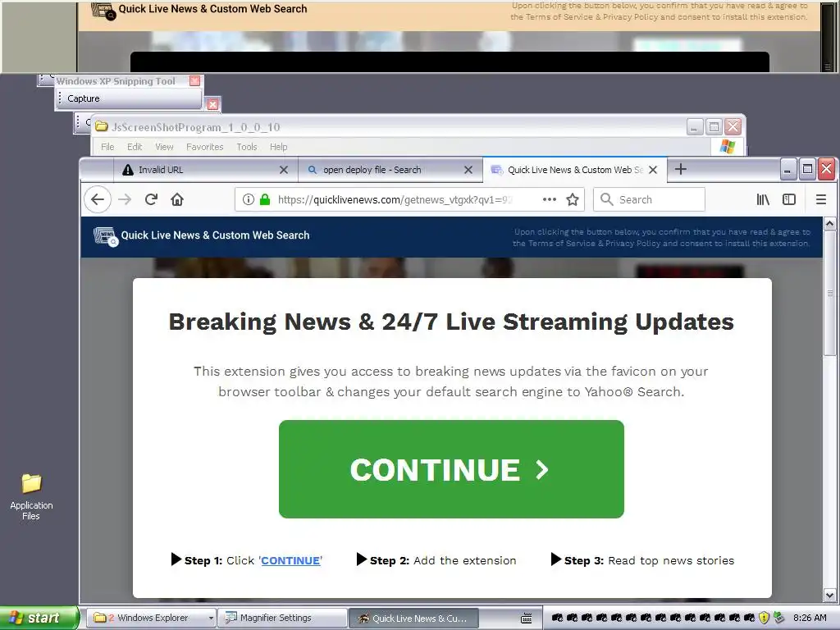Viewport: 840px width, 630px height.
Task: Click the green padlock in the address bar
Action: [x=265, y=199]
